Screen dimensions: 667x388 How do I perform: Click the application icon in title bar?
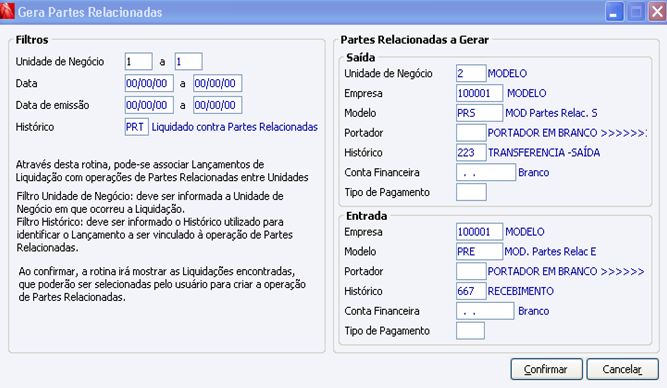point(7,11)
